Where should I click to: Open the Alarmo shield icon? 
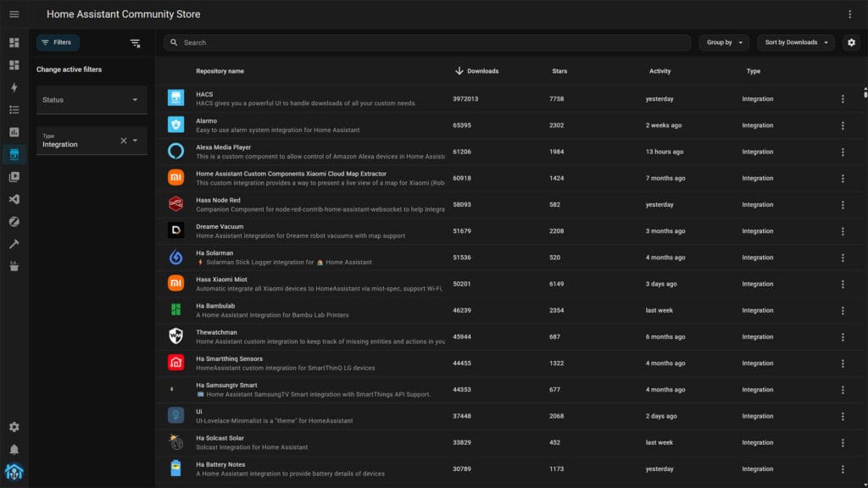point(175,125)
